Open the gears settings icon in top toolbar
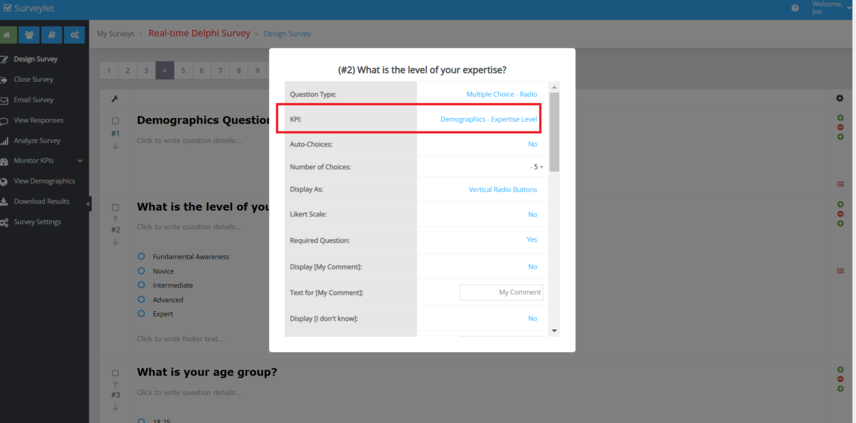This screenshot has width=856, height=423. (74, 34)
